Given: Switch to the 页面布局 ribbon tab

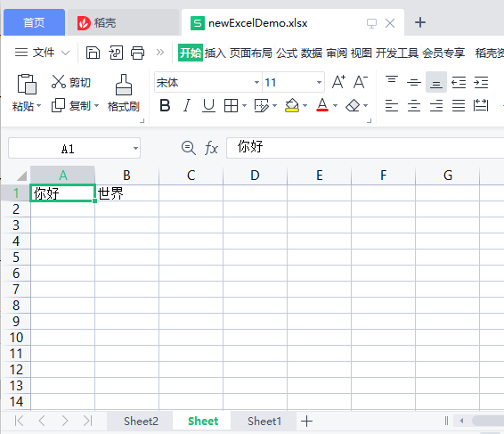Looking at the screenshot, I should (x=251, y=53).
